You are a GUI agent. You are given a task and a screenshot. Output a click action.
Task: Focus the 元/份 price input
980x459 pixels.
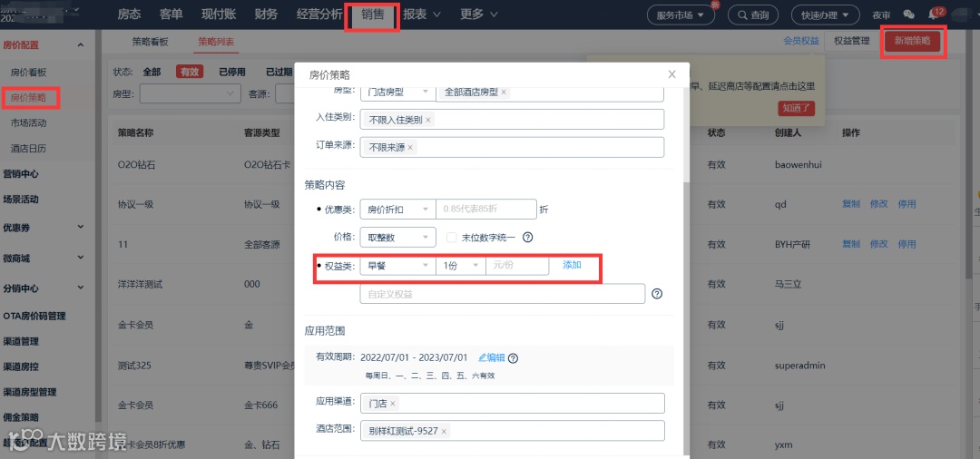(x=517, y=266)
